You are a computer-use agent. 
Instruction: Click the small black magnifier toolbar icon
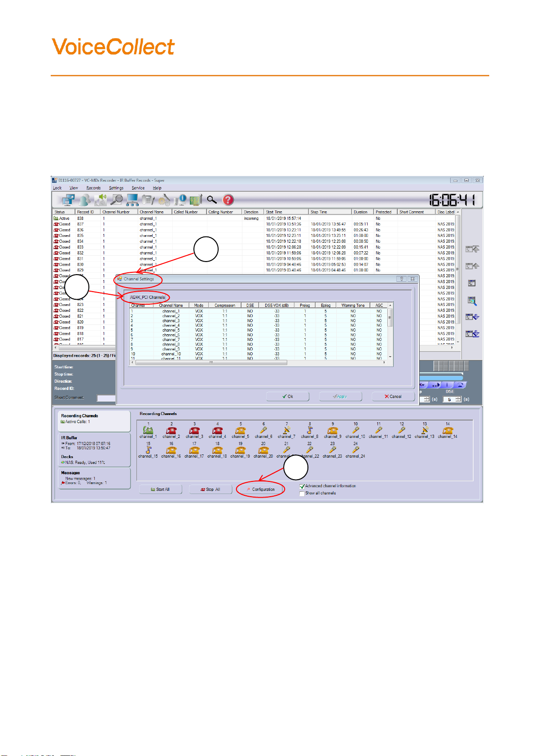click(212, 200)
